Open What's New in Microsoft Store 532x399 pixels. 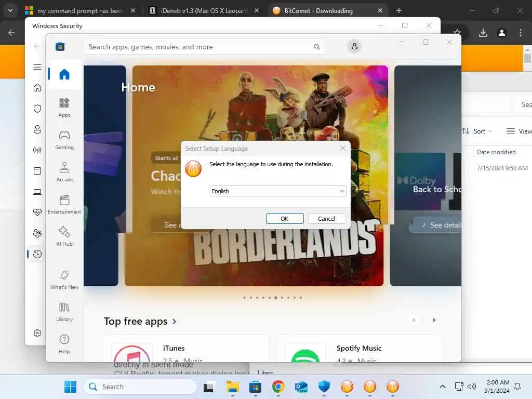coord(64,280)
